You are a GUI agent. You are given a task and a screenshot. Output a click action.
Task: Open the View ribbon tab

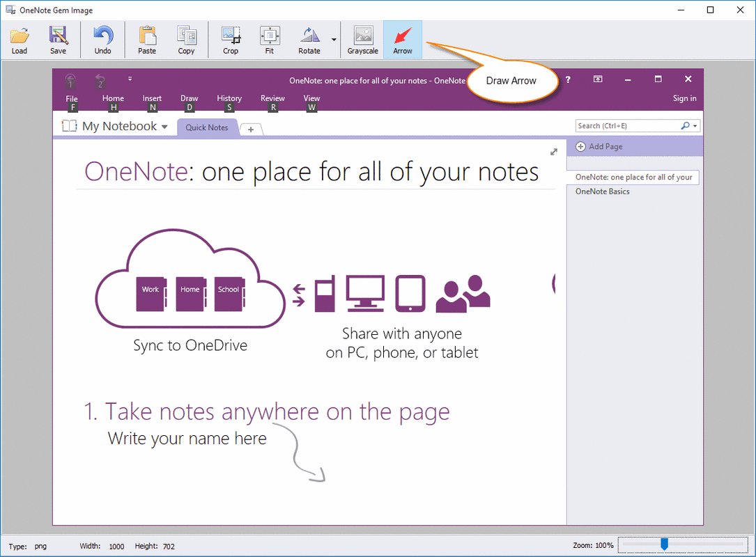tap(311, 98)
